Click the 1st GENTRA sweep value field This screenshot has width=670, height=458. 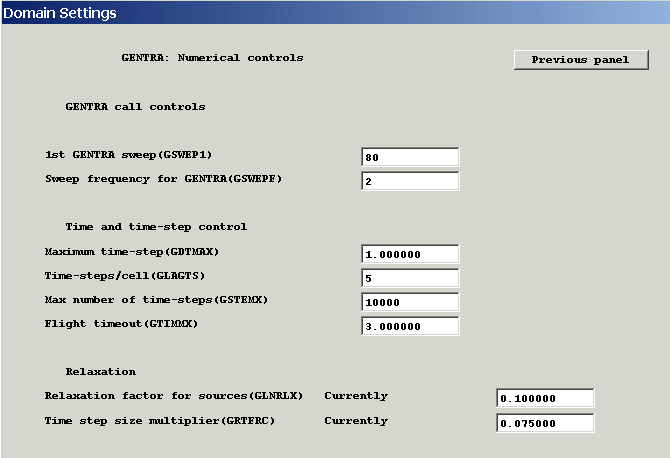pyautogui.click(x=410, y=157)
